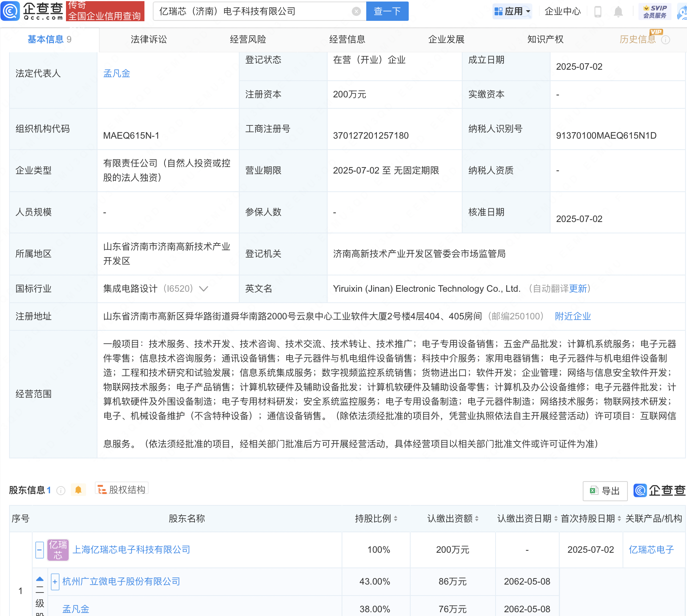
Task: Click the English name Yiruixin (Jinan) text
Action: tap(427, 289)
